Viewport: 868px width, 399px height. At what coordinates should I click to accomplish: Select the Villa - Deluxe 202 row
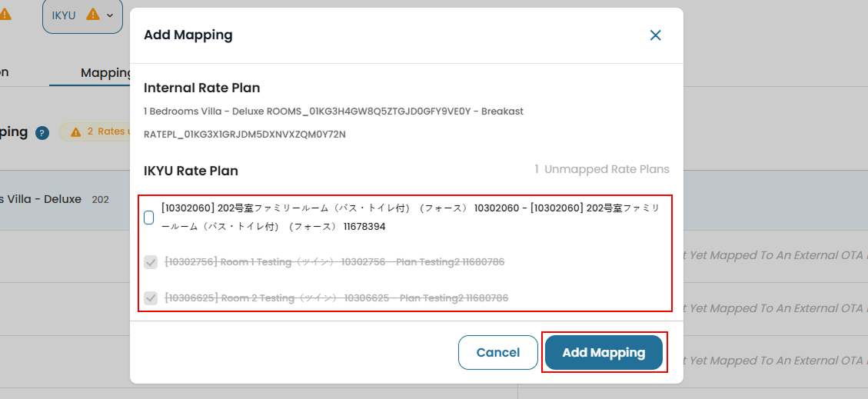65,200
